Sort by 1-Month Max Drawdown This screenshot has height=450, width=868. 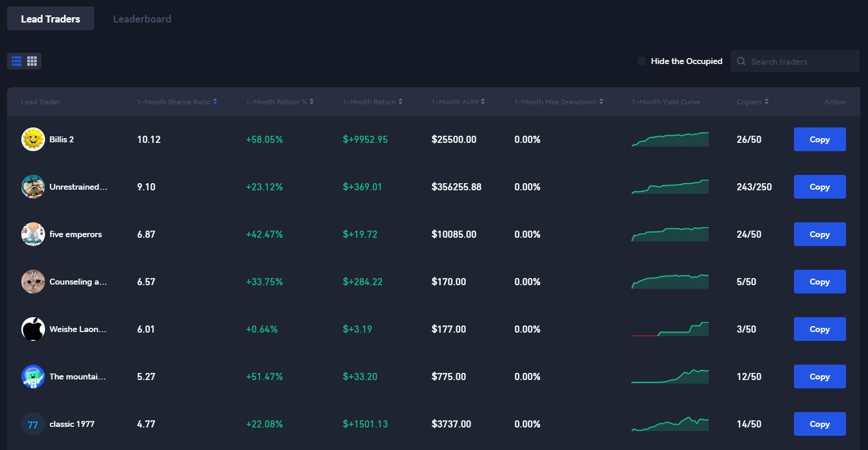pos(558,102)
